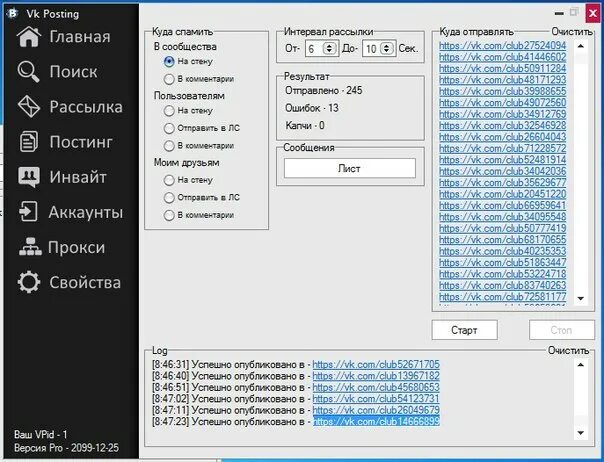Click the up arrow of target list scrollbar
Image resolution: width=604 pixels, height=462 pixels.
581,46
